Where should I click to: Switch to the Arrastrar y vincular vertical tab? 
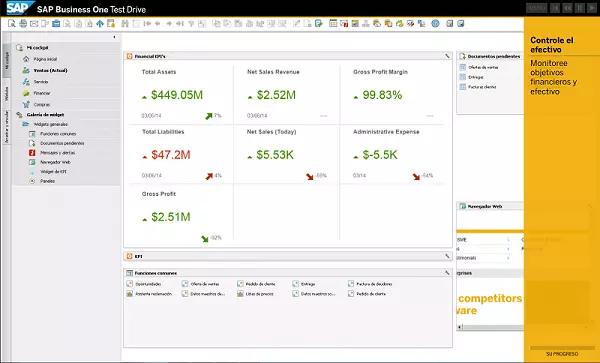point(7,127)
